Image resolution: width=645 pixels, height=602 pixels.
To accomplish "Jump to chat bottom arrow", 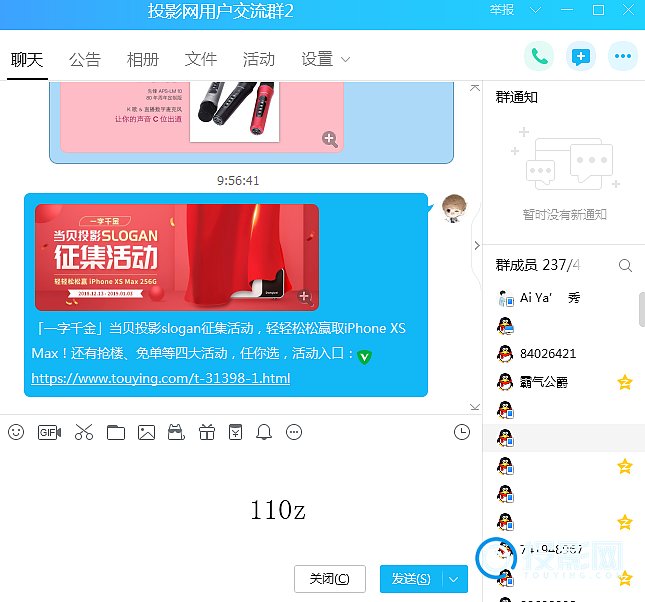I will [475, 407].
